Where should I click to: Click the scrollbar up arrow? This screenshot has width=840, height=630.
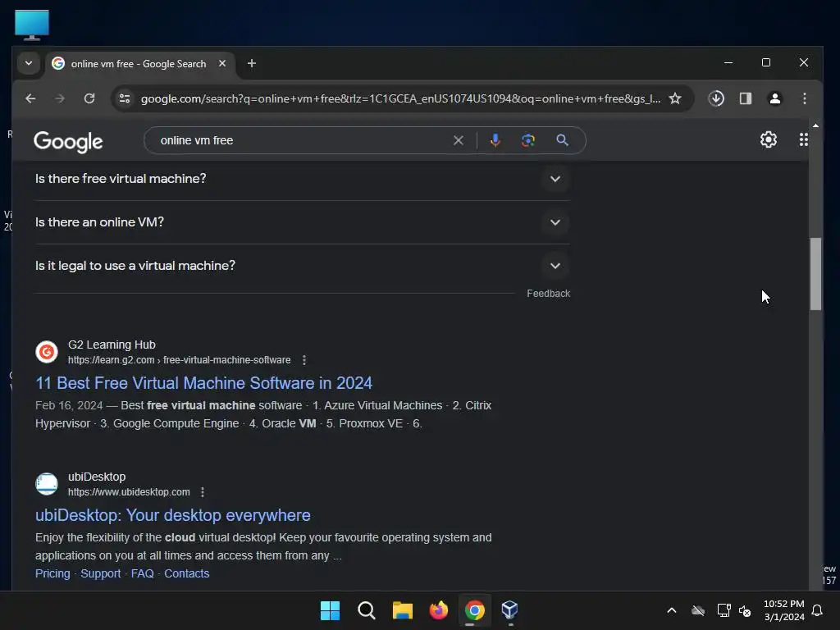tap(815, 126)
